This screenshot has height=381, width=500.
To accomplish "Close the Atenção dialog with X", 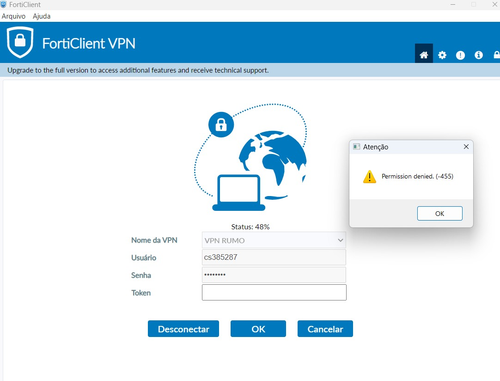I will point(466,147).
